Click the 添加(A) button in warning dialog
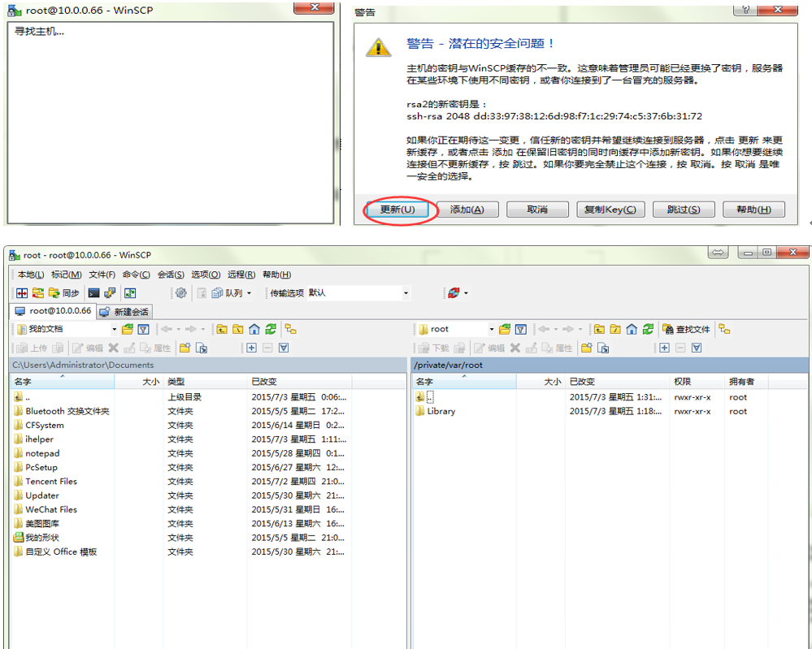Image resolution: width=812 pixels, height=649 pixels. tap(467, 210)
